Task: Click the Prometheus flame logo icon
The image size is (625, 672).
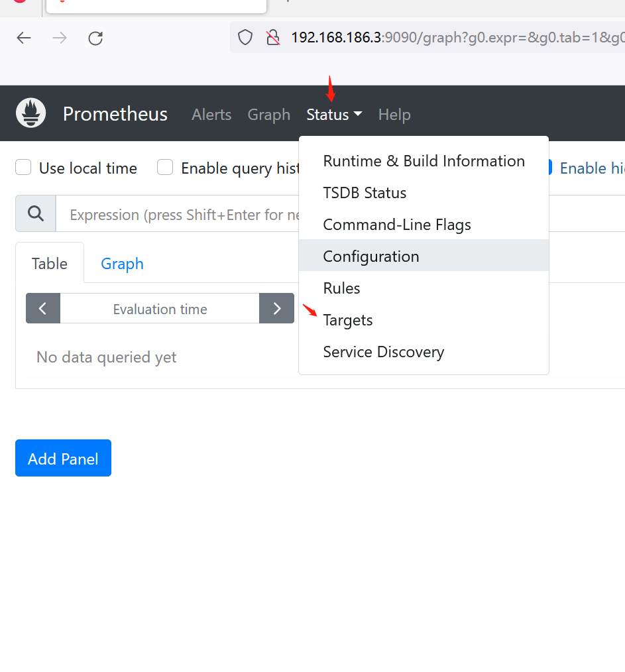Action: point(31,113)
